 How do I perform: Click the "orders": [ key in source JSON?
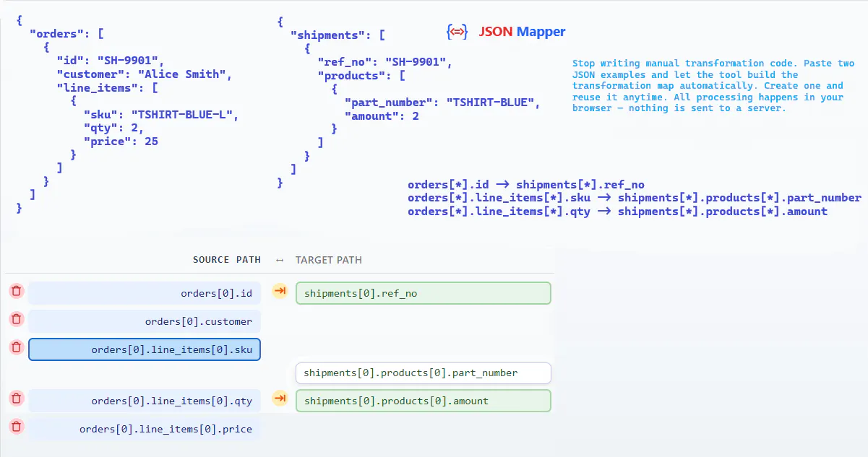pos(67,34)
